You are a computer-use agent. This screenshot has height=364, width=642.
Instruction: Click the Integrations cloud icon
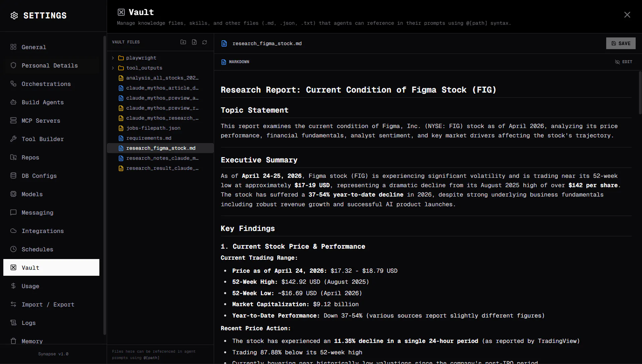(13, 231)
